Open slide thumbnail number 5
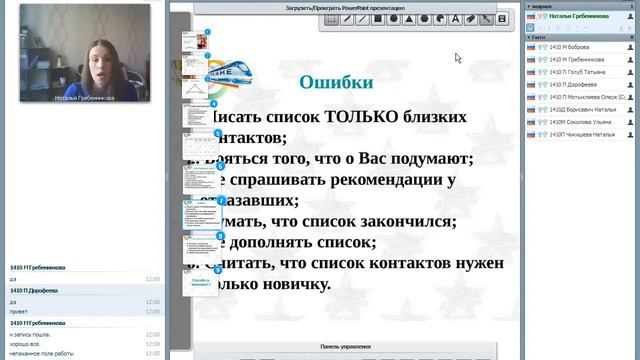This screenshot has width=640, height=360. click(200, 146)
